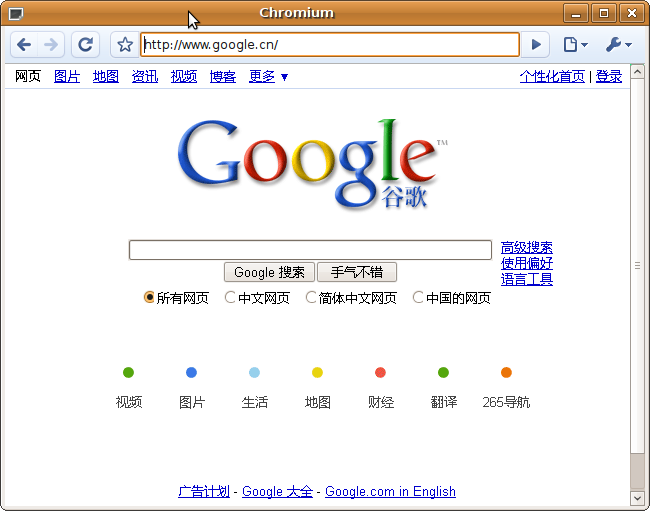The image size is (650, 511).
Task: Open the 地图 link in top navigation
Action: [106, 76]
